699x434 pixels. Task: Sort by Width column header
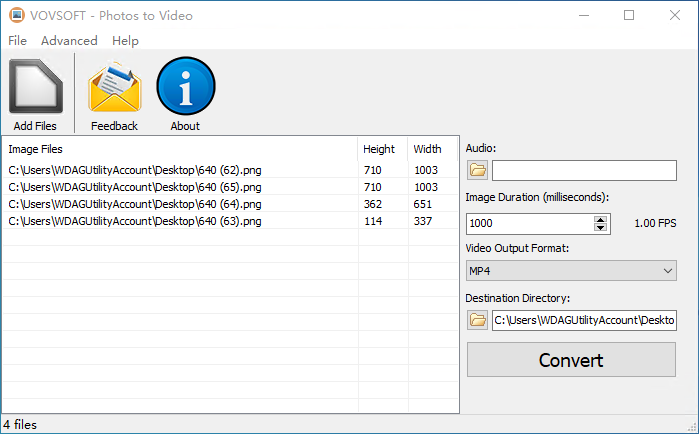(x=433, y=149)
